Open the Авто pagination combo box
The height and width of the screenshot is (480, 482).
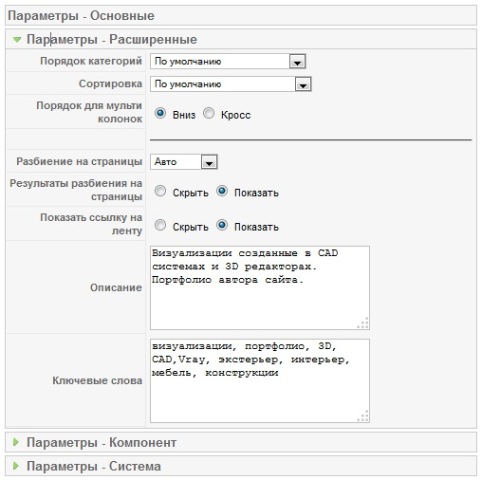[x=184, y=162]
